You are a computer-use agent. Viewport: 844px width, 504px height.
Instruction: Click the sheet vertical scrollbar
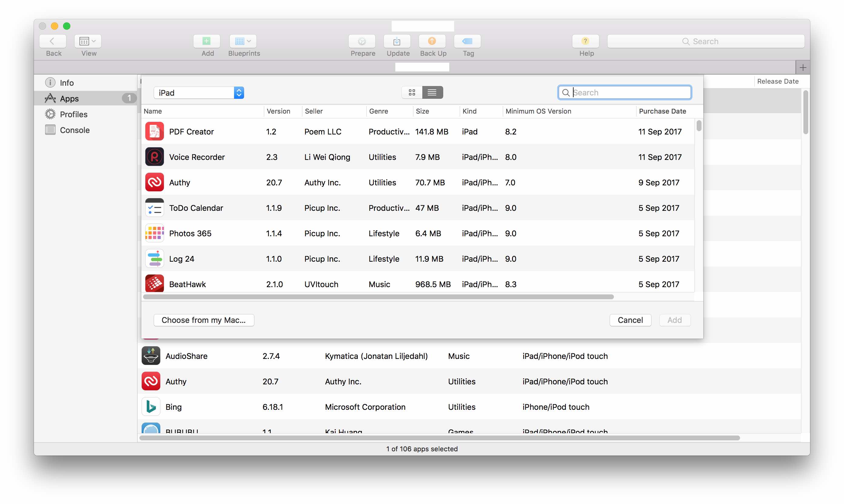tap(698, 125)
